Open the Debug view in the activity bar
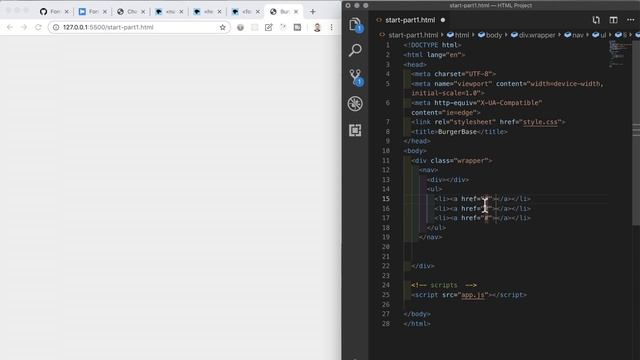This screenshot has height=360, width=640. [x=355, y=104]
